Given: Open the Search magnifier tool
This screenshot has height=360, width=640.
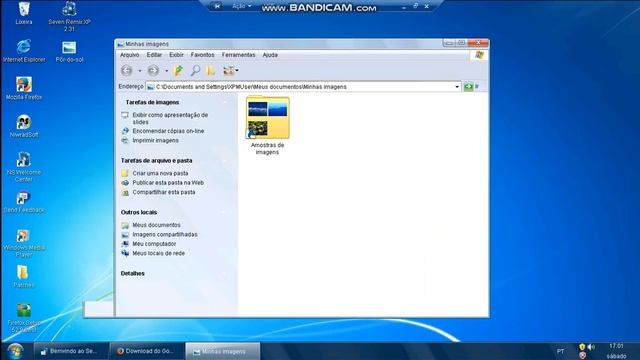Looking at the screenshot, I should click(x=195, y=71).
